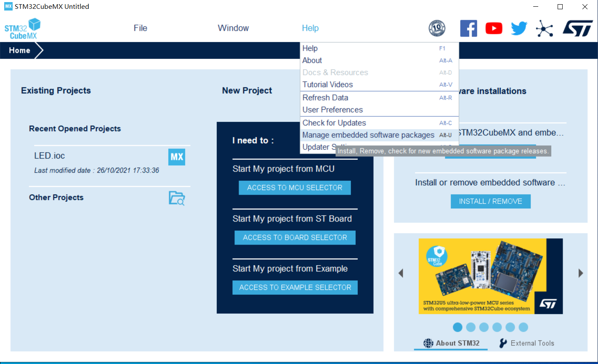Click the ST community network icon
The image size is (598, 364).
pyautogui.click(x=544, y=28)
